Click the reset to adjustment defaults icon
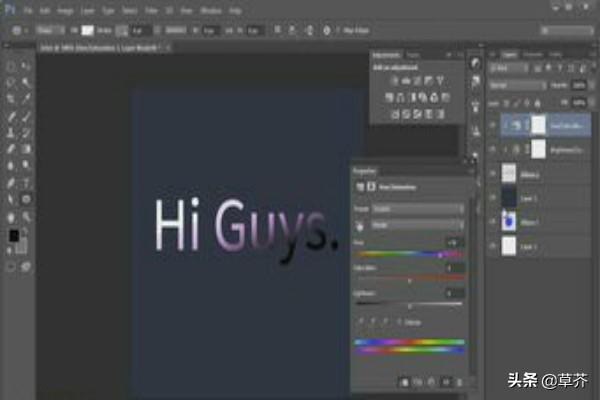Image resolution: width=600 pixels, height=400 pixels. click(432, 382)
